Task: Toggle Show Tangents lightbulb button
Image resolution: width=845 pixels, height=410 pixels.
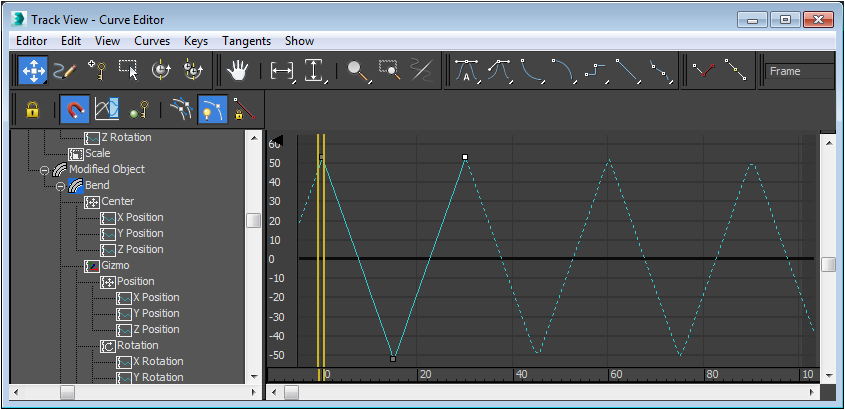Action: (x=212, y=108)
